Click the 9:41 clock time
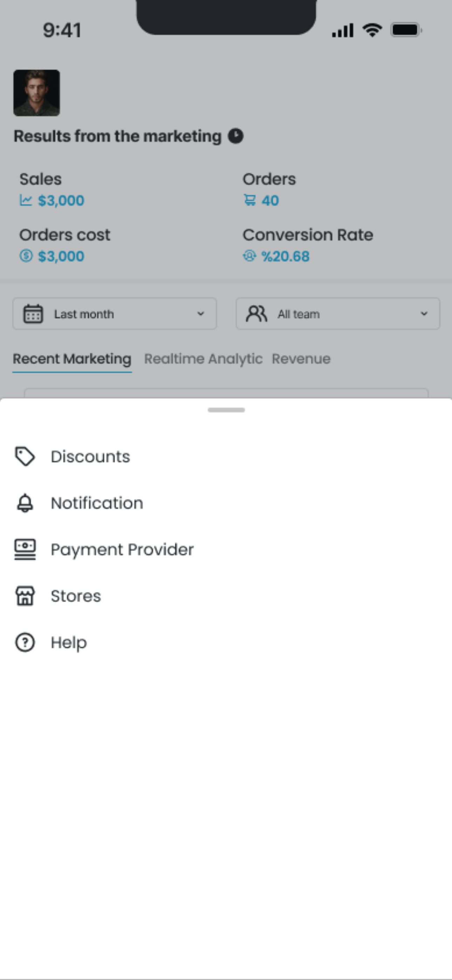The width and height of the screenshot is (452, 980). pos(62,30)
